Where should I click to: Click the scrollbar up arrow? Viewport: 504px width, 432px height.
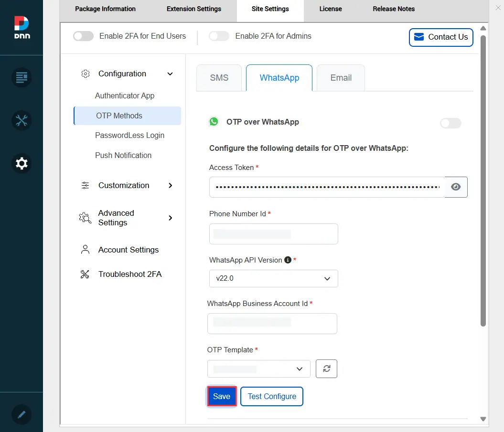tap(483, 28)
